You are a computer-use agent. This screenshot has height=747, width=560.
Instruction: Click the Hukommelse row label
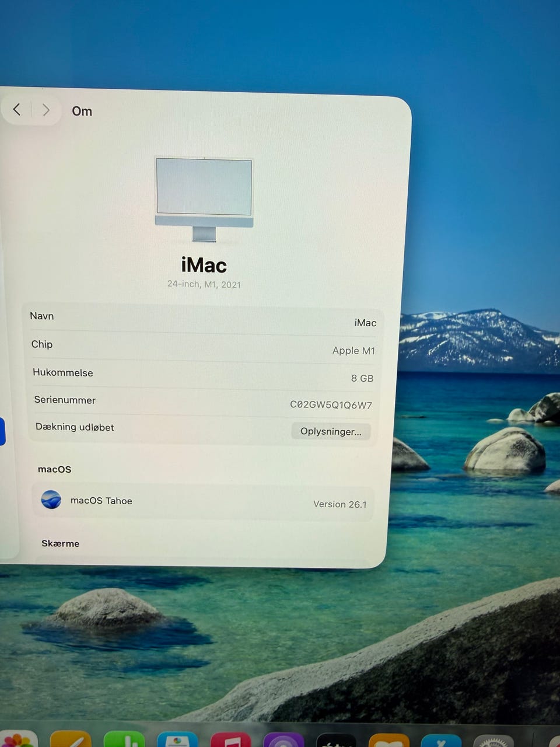pyautogui.click(x=63, y=372)
